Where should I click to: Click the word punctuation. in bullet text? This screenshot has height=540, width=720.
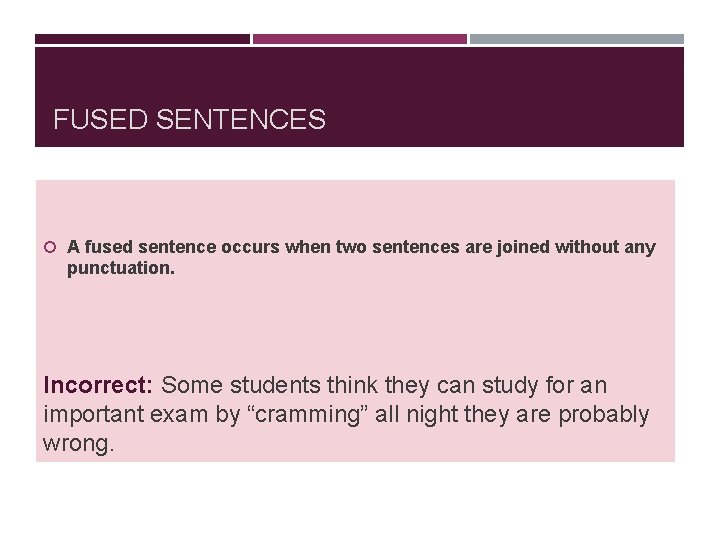tap(121, 269)
